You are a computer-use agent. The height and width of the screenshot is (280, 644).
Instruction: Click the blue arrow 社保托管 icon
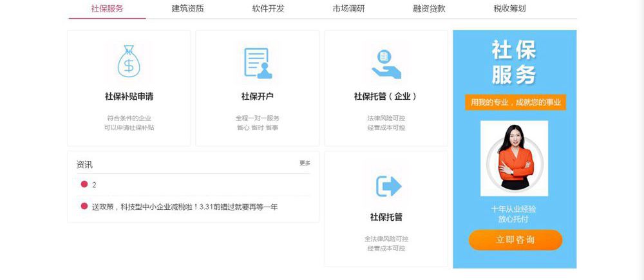point(388,186)
